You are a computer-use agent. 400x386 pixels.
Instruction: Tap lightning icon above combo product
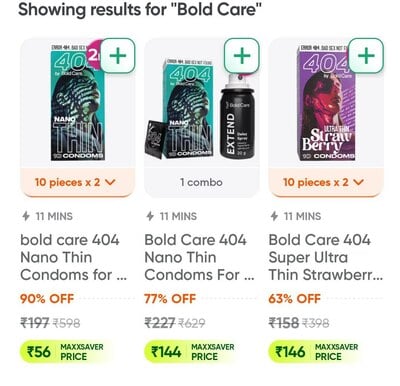coord(150,216)
